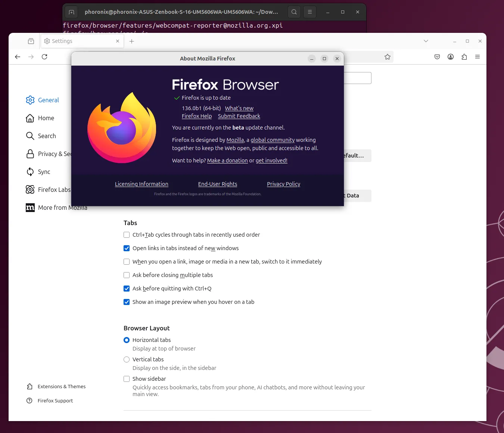504x433 pixels.
Task: Uncheck Show an image preview on tab hover
Action: [127, 302]
